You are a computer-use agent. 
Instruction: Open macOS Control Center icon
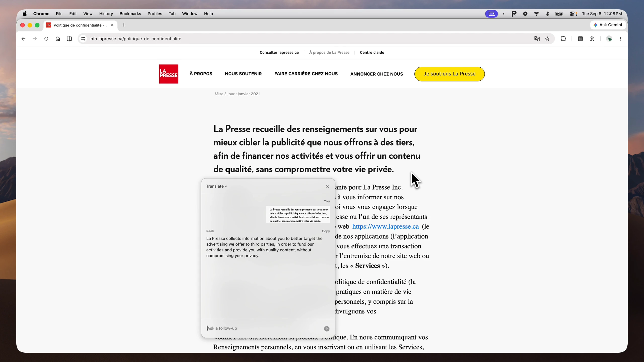coord(573,14)
